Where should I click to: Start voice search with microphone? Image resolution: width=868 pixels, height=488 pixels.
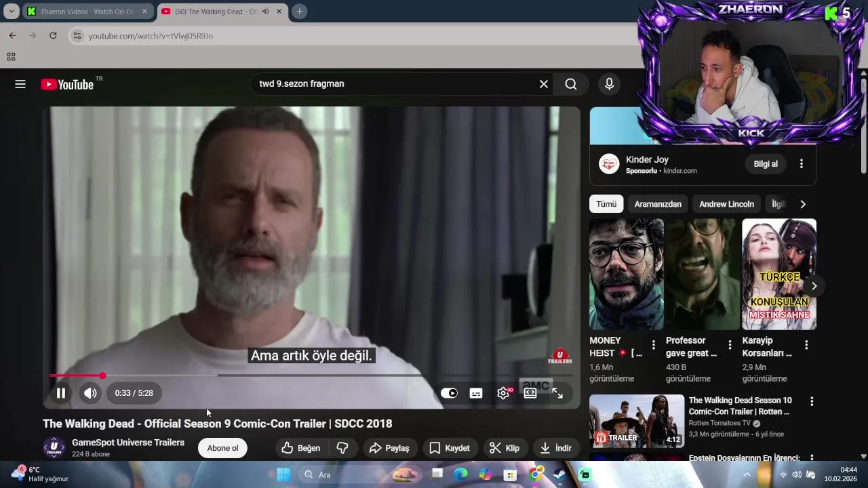[609, 84]
